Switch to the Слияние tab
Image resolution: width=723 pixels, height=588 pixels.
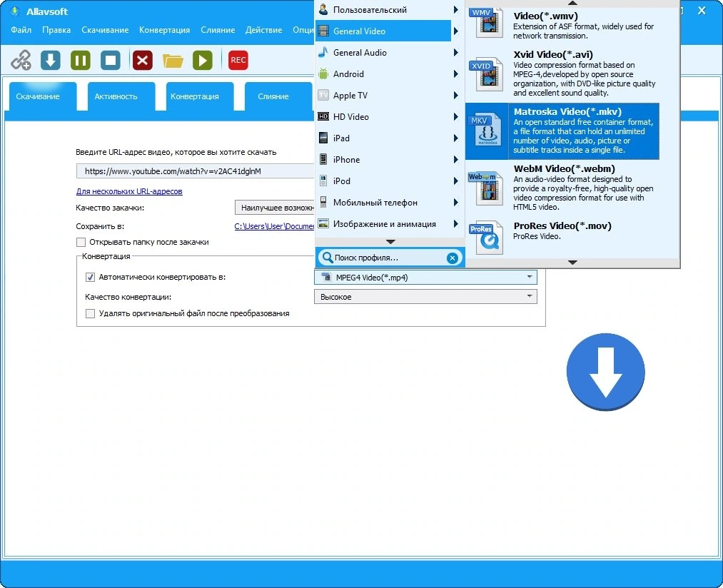pyautogui.click(x=278, y=96)
